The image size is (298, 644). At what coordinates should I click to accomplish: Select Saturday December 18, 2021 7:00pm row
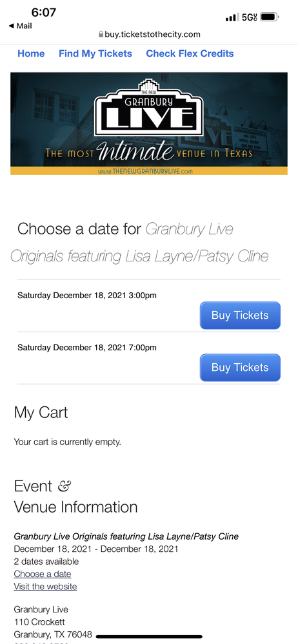[x=149, y=358]
